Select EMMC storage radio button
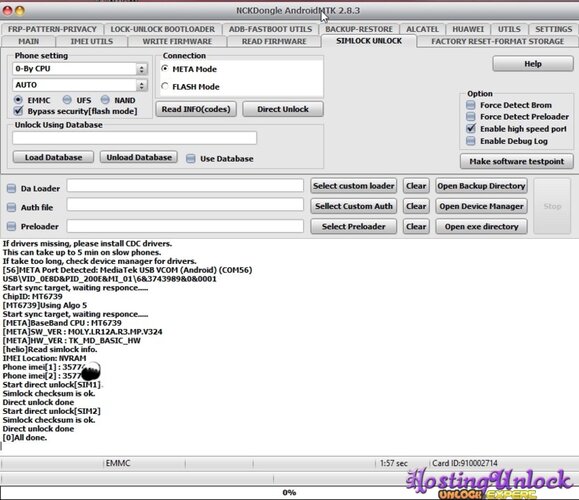 click(18, 100)
